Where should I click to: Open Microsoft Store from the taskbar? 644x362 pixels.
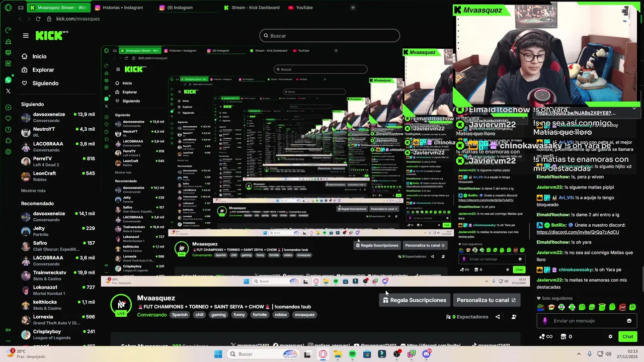pyautogui.click(x=367, y=354)
